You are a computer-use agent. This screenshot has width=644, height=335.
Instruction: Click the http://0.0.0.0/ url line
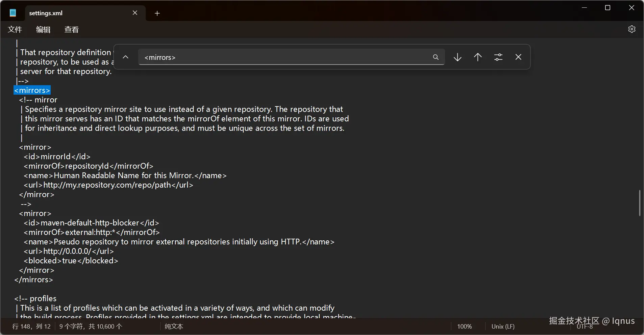[69, 251]
